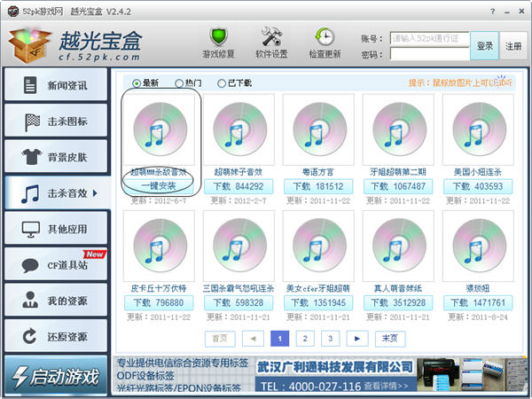The width and height of the screenshot is (532, 399).
Task: Open 背景皮肤 sidebar section
Action: [57, 157]
